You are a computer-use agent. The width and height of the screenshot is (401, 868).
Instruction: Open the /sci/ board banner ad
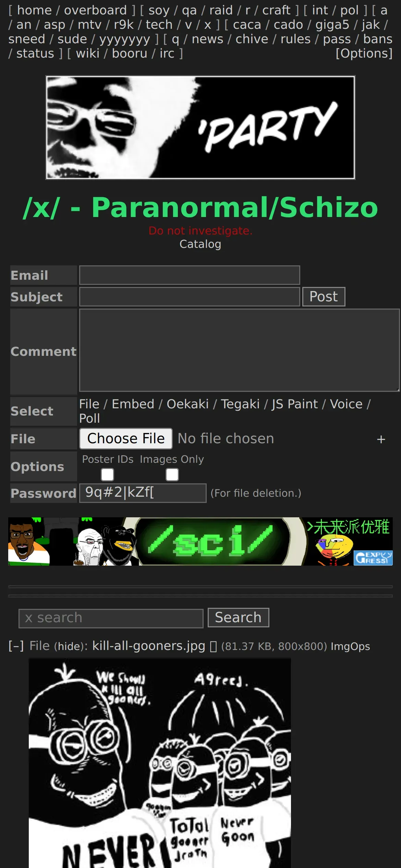[x=200, y=541]
